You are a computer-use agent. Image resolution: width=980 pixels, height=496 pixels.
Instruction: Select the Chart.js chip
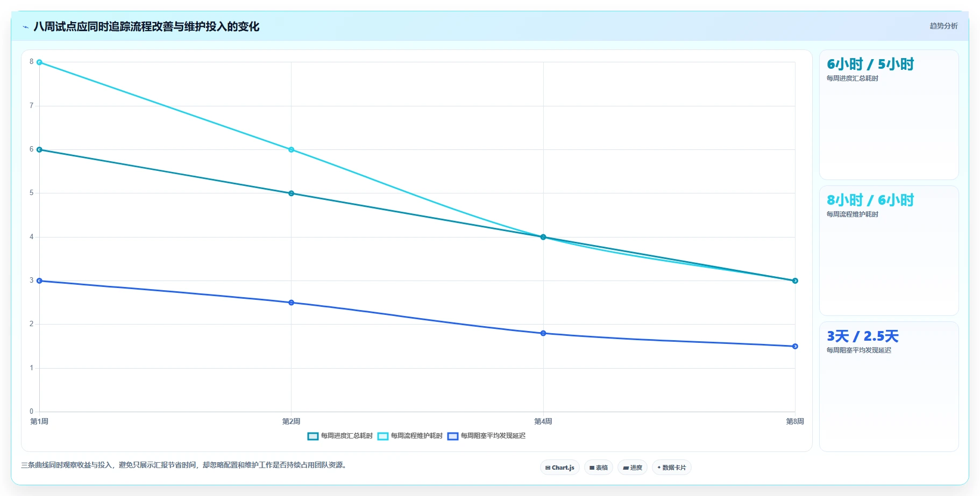[559, 468]
